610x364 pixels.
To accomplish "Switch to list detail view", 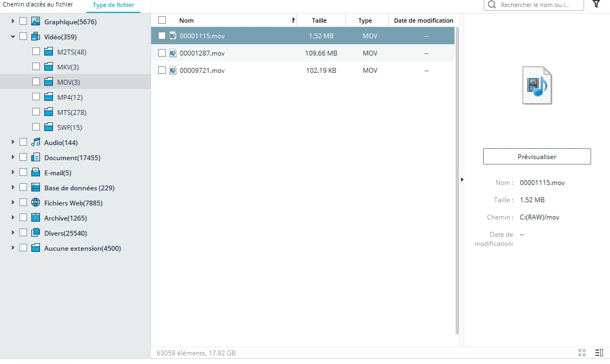I will pos(599,353).
